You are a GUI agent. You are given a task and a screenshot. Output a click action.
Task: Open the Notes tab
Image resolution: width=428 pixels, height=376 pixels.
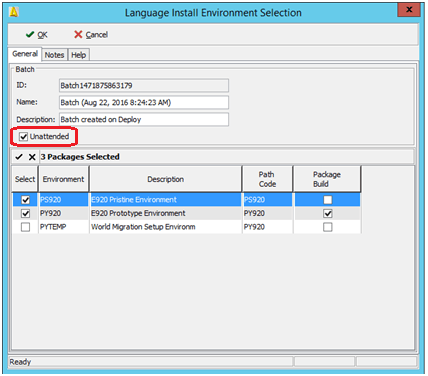tap(54, 55)
